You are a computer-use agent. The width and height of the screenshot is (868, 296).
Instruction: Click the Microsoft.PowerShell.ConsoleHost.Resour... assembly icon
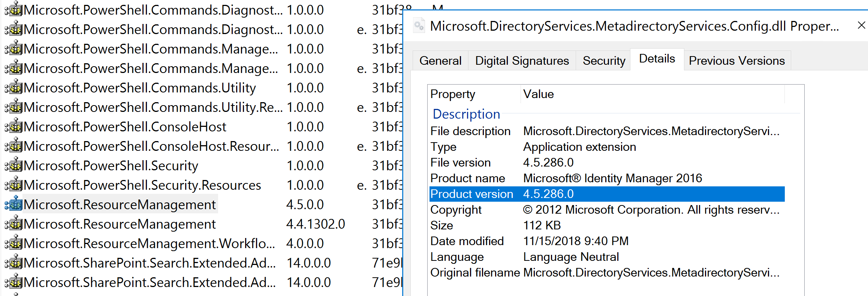pyautogui.click(x=13, y=146)
